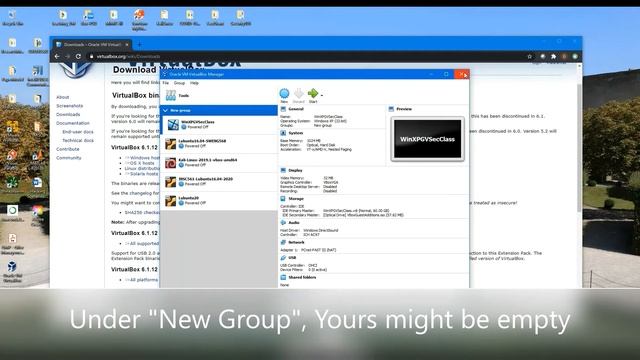Reload the virtualbox.org page

(x=78, y=56)
